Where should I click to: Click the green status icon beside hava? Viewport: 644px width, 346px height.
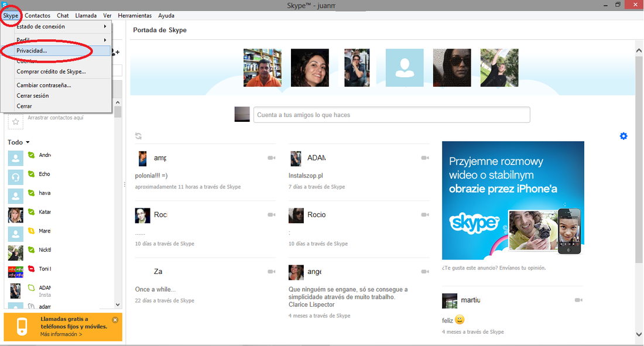click(31, 193)
